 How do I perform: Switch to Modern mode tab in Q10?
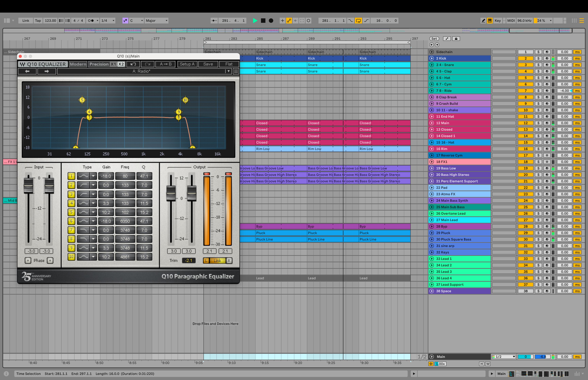(78, 64)
